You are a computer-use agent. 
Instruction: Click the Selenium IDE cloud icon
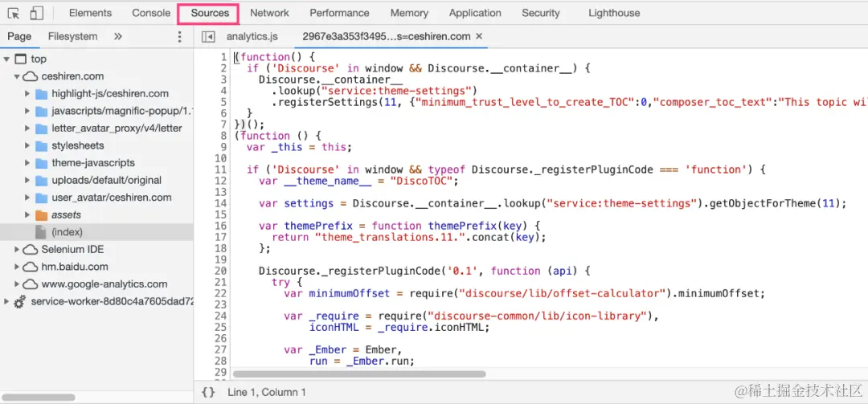click(31, 250)
